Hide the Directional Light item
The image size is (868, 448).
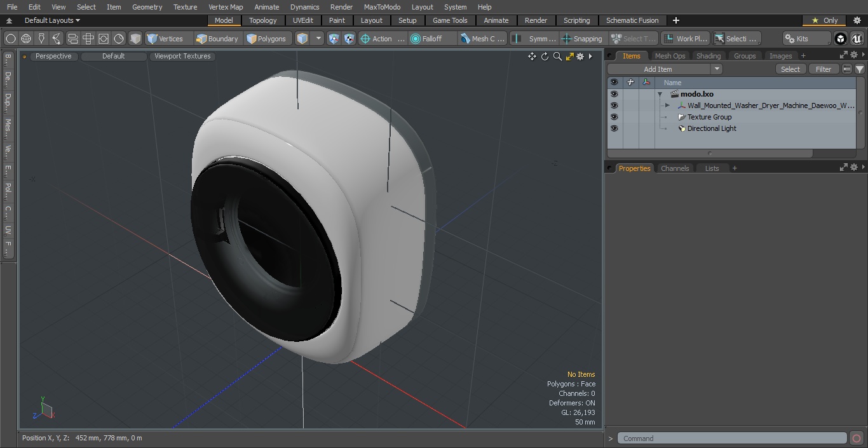click(x=614, y=128)
